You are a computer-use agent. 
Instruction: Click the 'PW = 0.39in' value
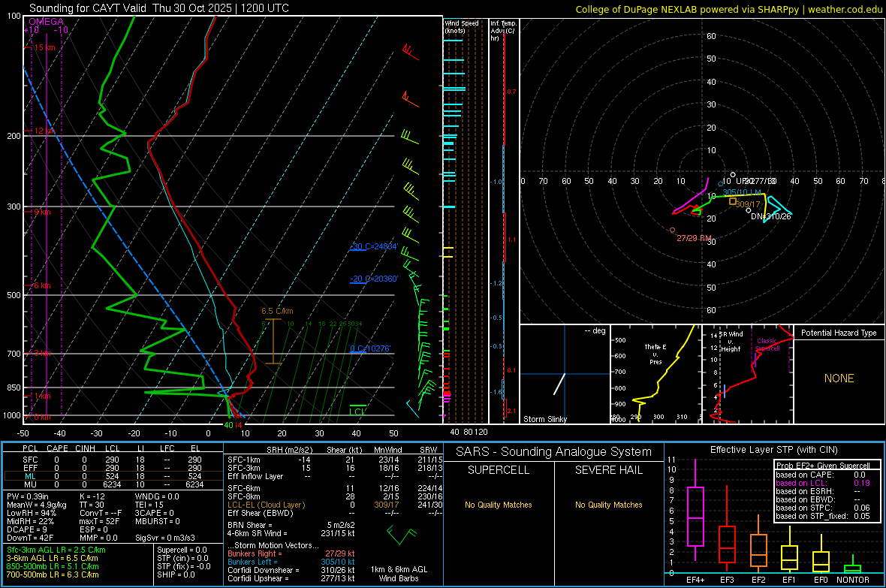coord(28,496)
